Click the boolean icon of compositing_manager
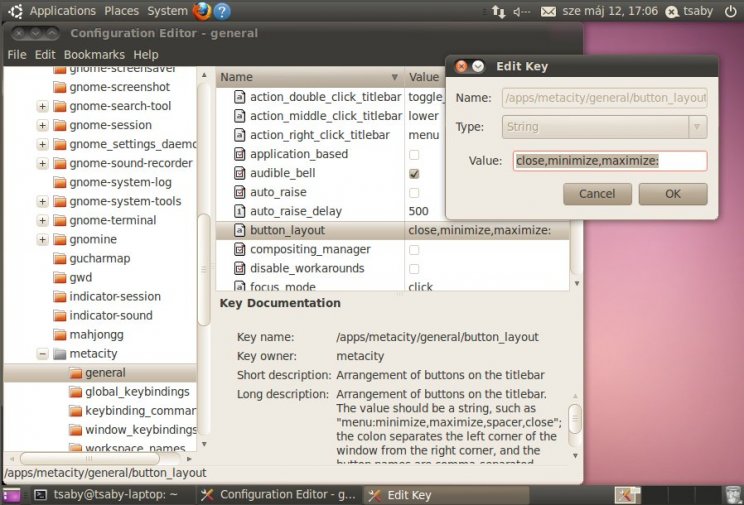Screen dimensions: 744x505 [240, 249]
